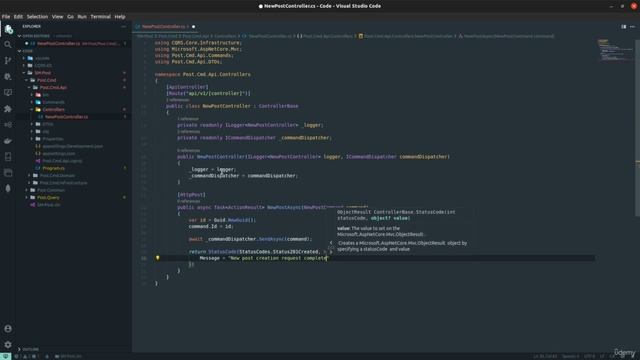This screenshot has height=360, width=640.
Task: Open the Run and Debug view
Action: 8,77
